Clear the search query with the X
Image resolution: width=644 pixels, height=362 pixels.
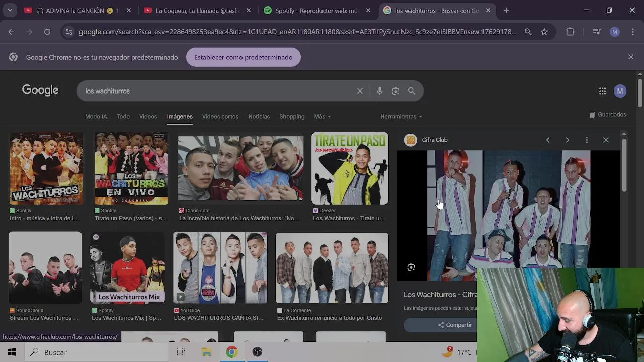360,91
